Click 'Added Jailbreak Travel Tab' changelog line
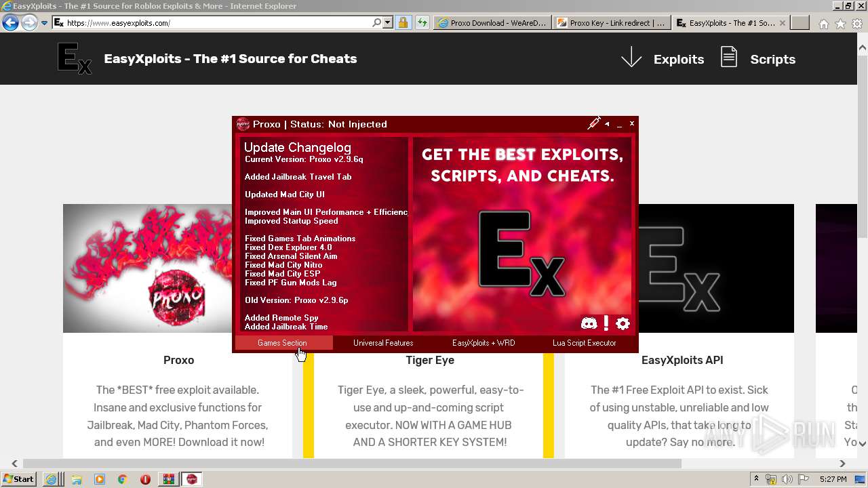 (298, 177)
